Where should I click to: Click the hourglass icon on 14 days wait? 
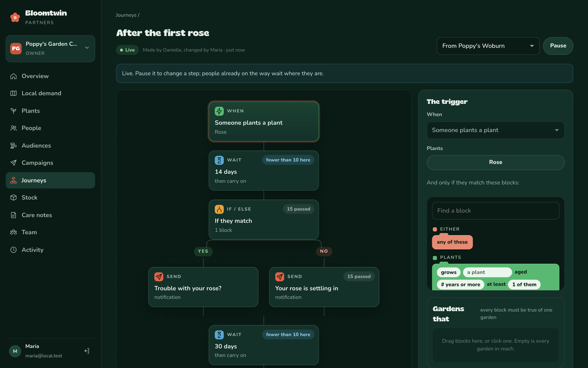coord(219,160)
